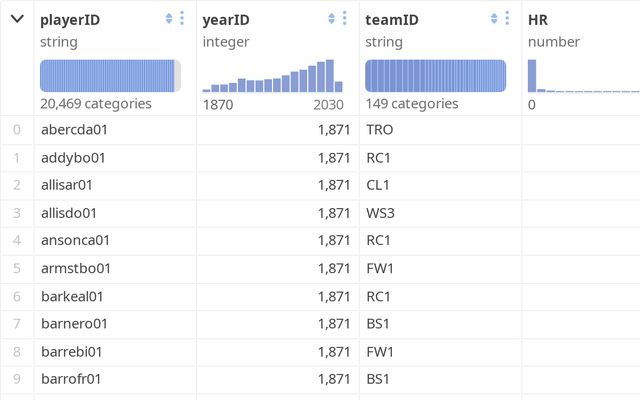The image size is (640, 400).
Task: Open the yearID column options menu
Action: pyautogui.click(x=344, y=19)
